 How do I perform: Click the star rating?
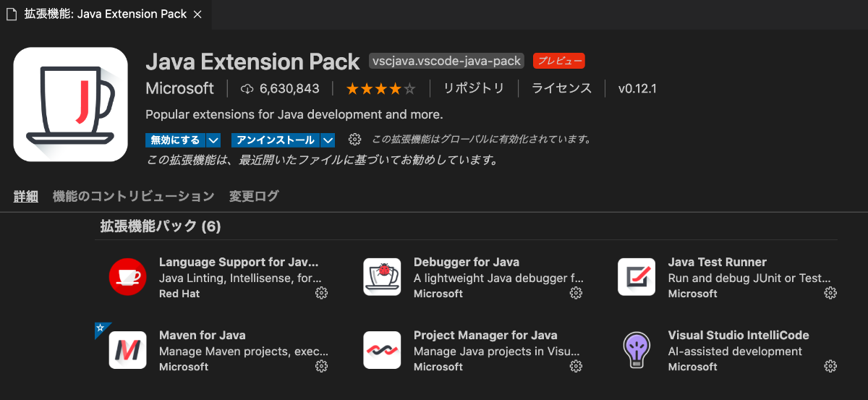tap(381, 89)
